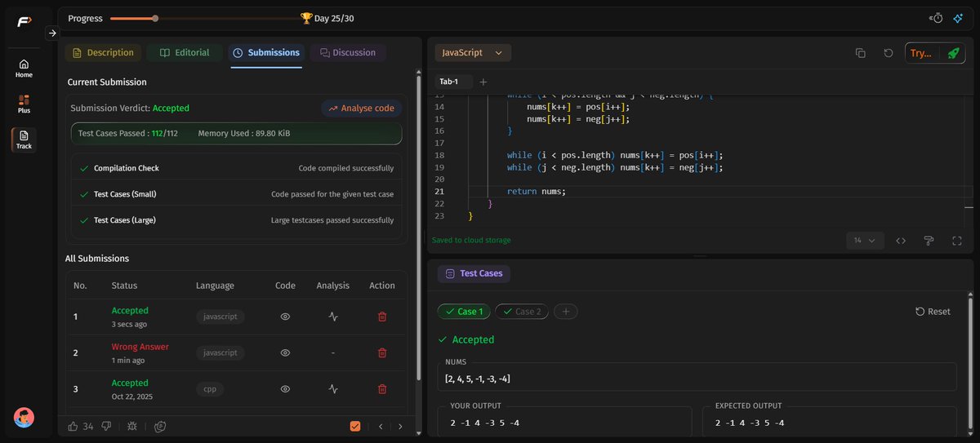Go to next problem arrow
Screen dimensions: 980x443
[400, 426]
